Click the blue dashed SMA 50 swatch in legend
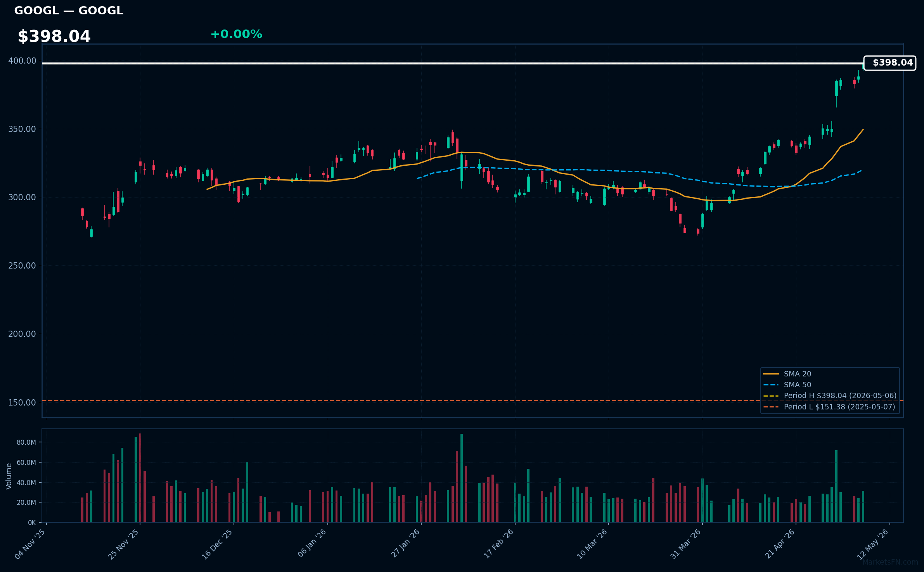Screen dimensions: 924x572 tap(771, 385)
